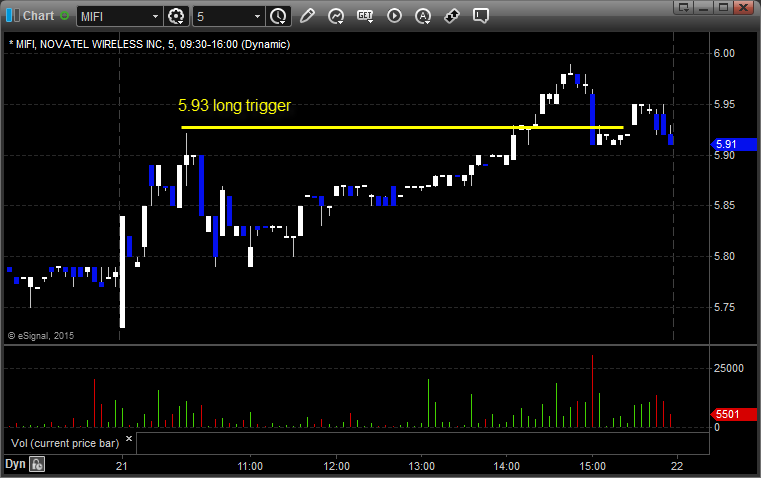
Task: Click the green link status circle
Action: 65,16
